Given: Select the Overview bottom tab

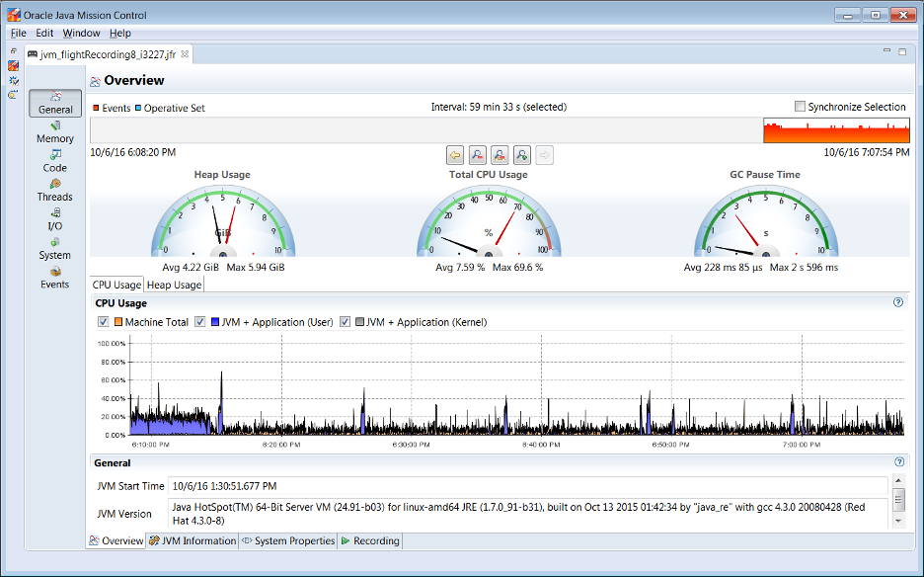Looking at the screenshot, I should [116, 540].
